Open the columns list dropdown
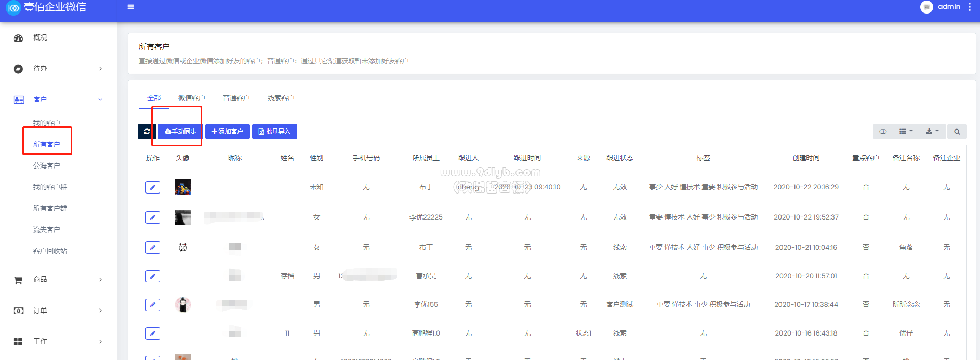 [x=906, y=132]
